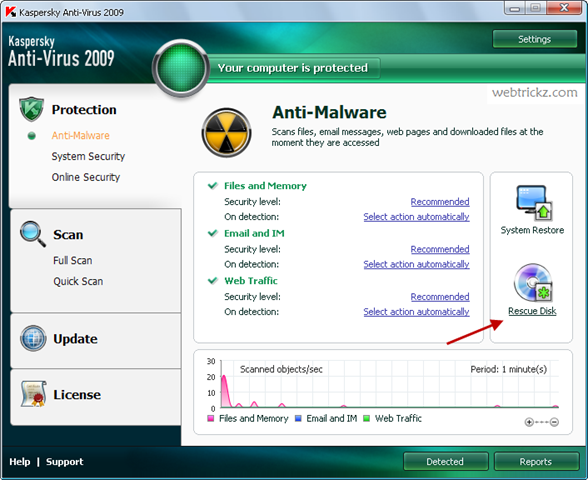The width and height of the screenshot is (588, 480).
Task: Click the checkmark beside Web Traffic
Action: click(213, 280)
